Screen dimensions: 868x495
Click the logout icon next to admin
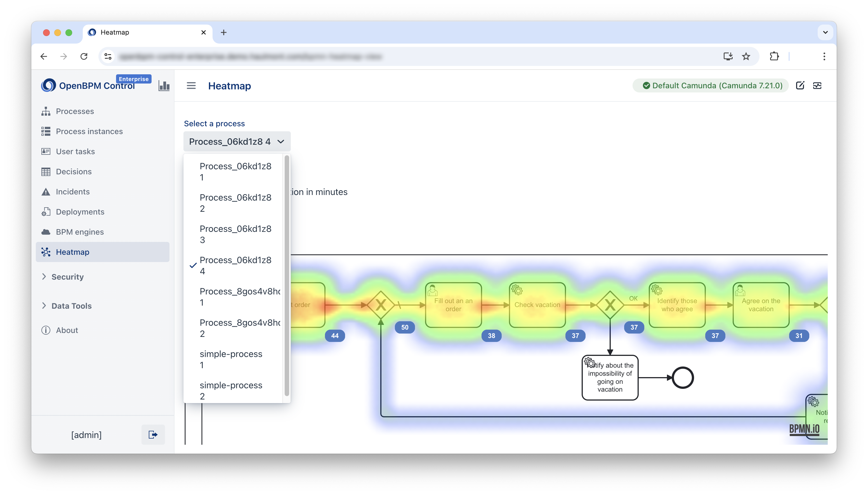[x=153, y=434]
